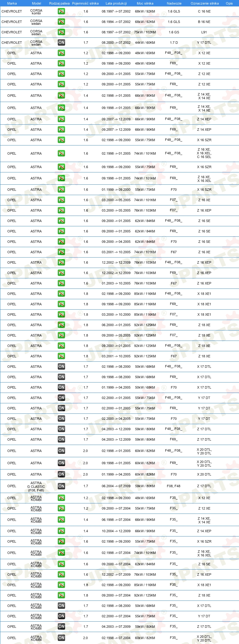Click the Pojemność silnika column header

(85, 3)
